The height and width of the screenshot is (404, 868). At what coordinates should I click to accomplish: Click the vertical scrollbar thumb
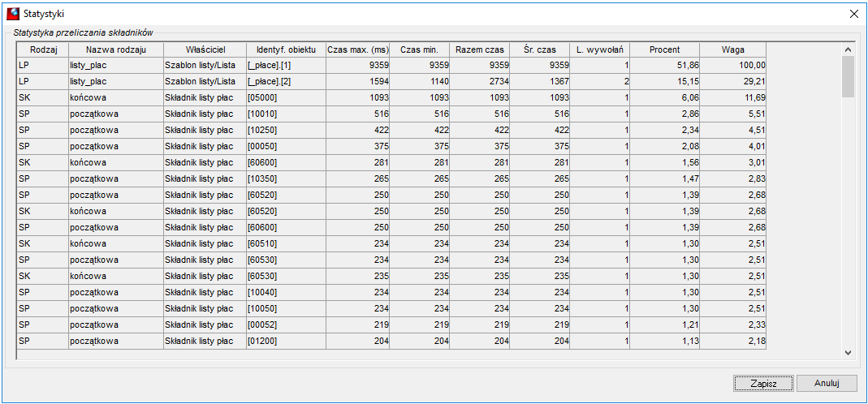click(848, 76)
